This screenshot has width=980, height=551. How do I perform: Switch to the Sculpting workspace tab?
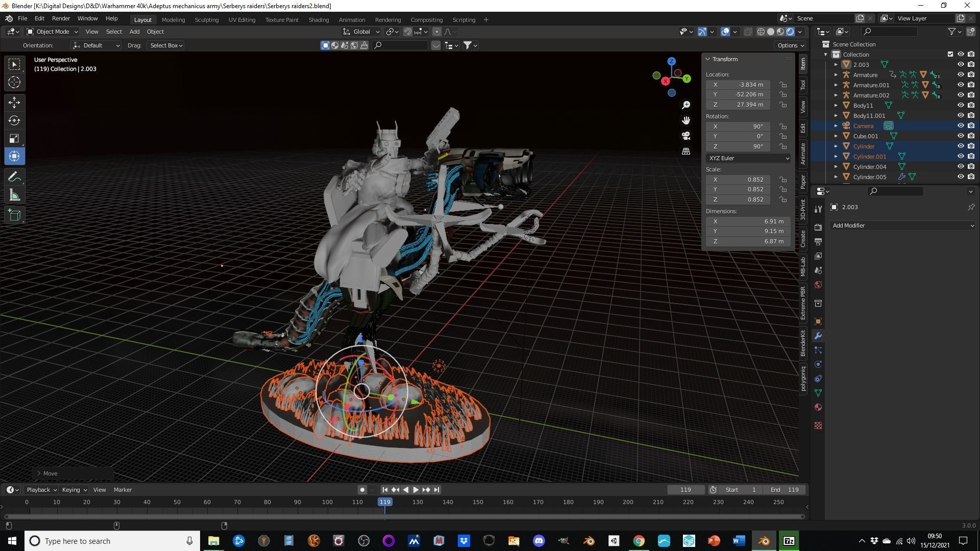[207, 20]
